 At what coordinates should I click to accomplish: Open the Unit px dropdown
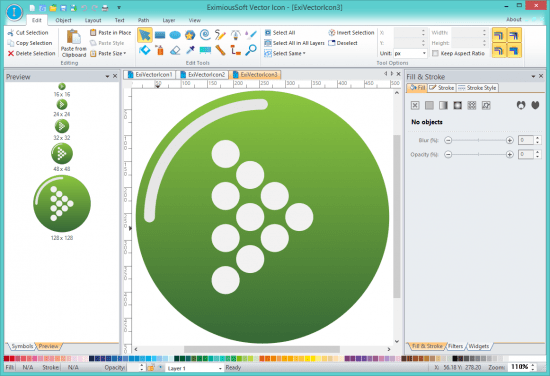pos(410,53)
